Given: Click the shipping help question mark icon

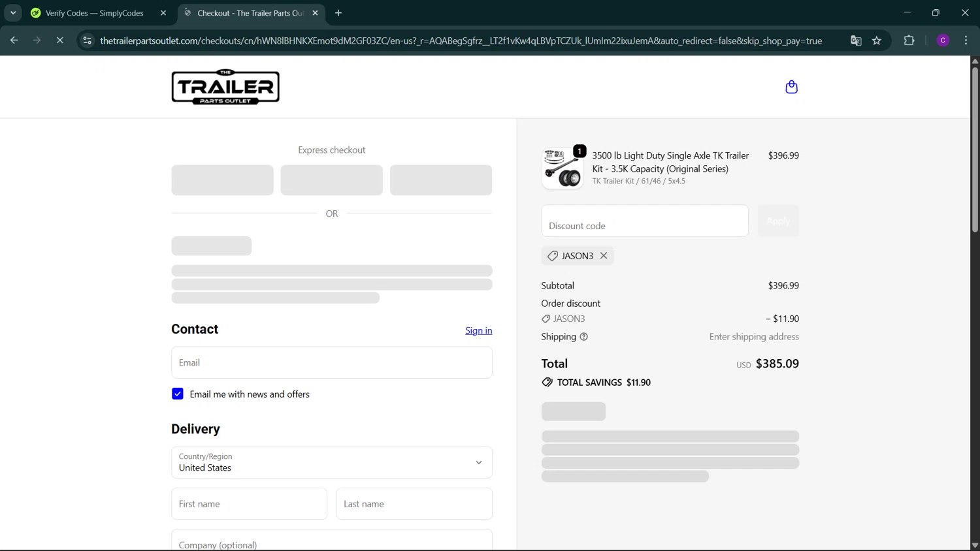Looking at the screenshot, I should tap(584, 337).
